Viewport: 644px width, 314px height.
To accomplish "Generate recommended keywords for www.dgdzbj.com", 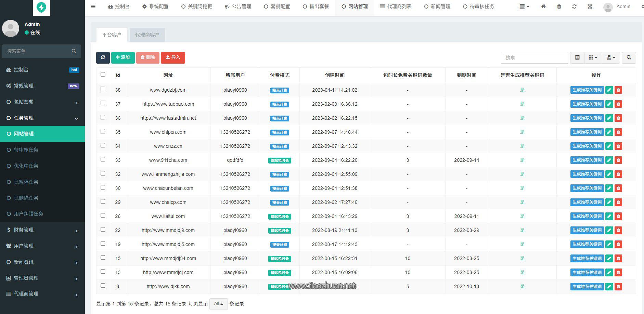I will 587,90.
